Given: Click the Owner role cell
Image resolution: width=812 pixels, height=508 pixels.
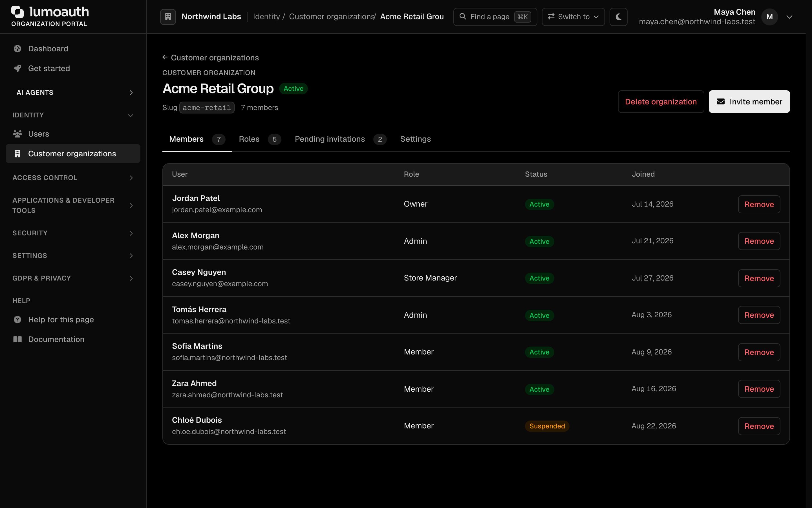Looking at the screenshot, I should [x=415, y=204].
